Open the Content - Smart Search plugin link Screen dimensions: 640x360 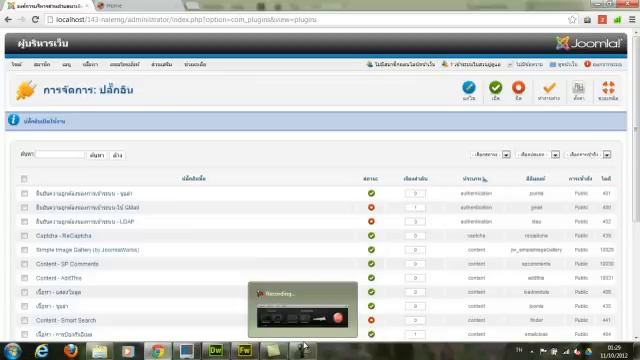coord(66,320)
